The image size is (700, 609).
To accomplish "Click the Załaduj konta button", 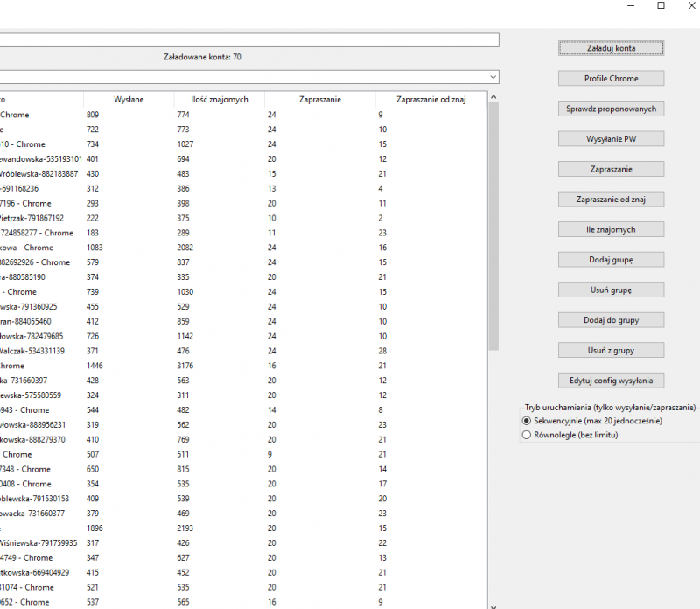I will [611, 48].
